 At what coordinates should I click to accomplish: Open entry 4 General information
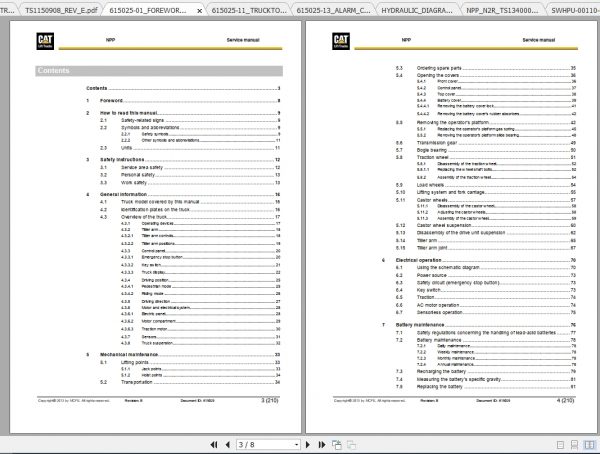pos(184,194)
